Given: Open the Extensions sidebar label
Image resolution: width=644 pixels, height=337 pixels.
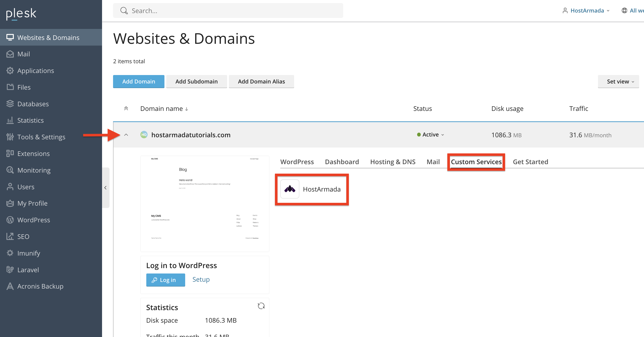Looking at the screenshot, I should click(34, 154).
